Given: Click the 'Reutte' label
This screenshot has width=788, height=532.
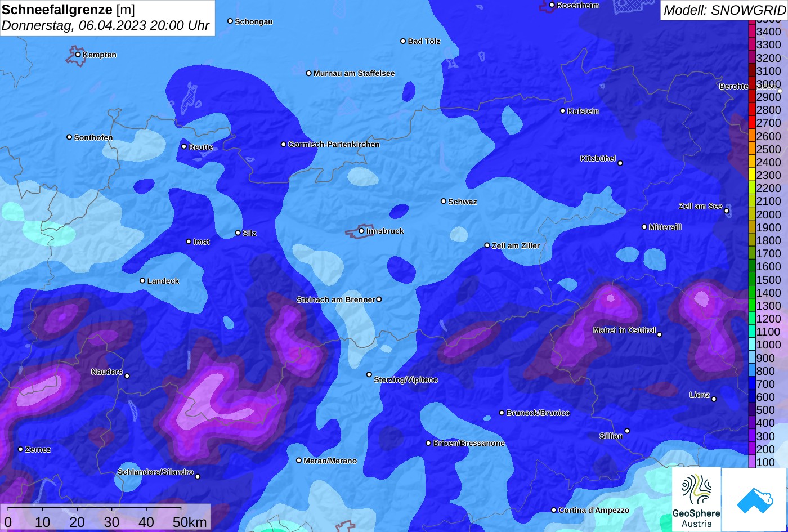Looking at the screenshot, I should click(201, 147).
